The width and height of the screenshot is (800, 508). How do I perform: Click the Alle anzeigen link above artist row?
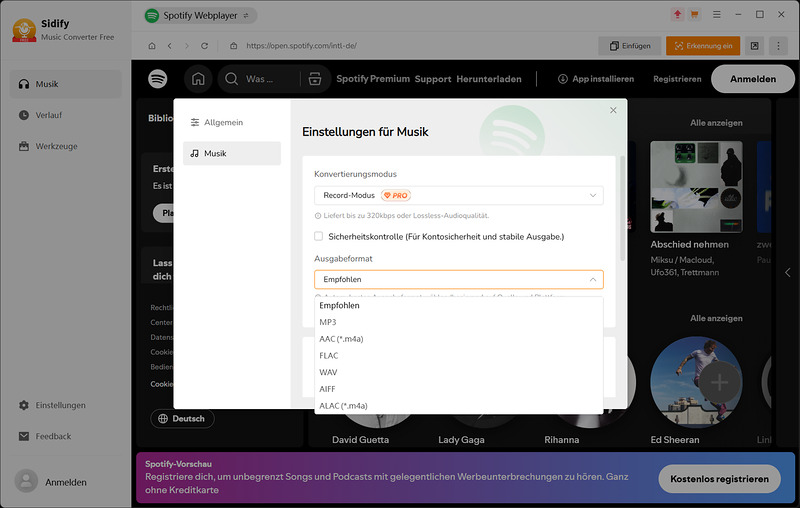pos(716,318)
